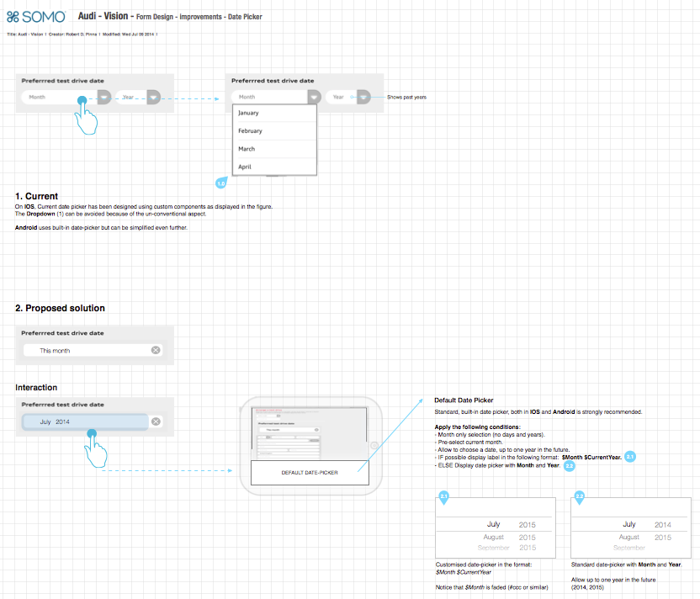The height and width of the screenshot is (599, 700).
Task: Clear the 'July 2014' field
Action: click(x=156, y=421)
